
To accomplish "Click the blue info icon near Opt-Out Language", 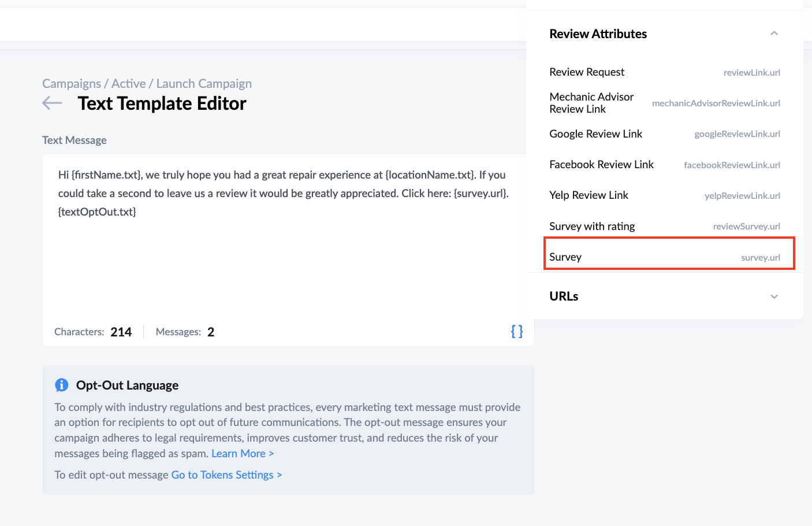I will click(61, 384).
